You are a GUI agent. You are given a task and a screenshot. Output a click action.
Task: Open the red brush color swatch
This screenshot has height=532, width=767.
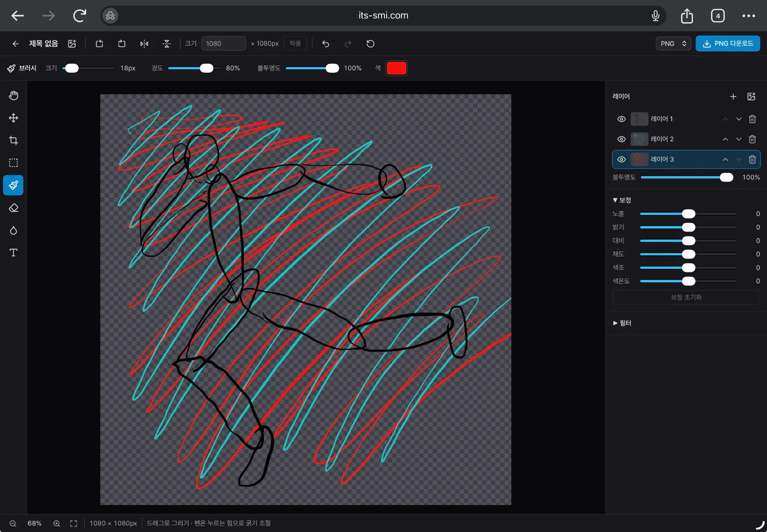[396, 68]
